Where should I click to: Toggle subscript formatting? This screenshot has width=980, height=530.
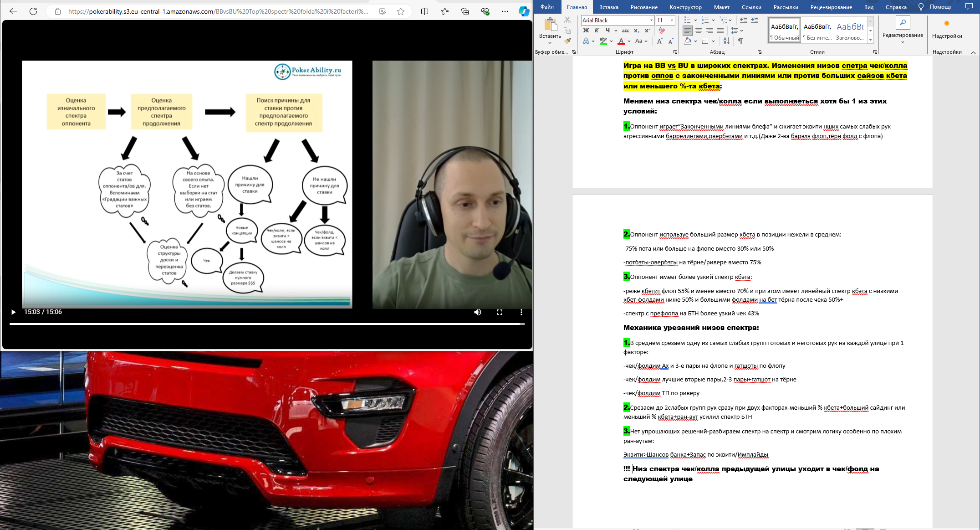(x=637, y=31)
